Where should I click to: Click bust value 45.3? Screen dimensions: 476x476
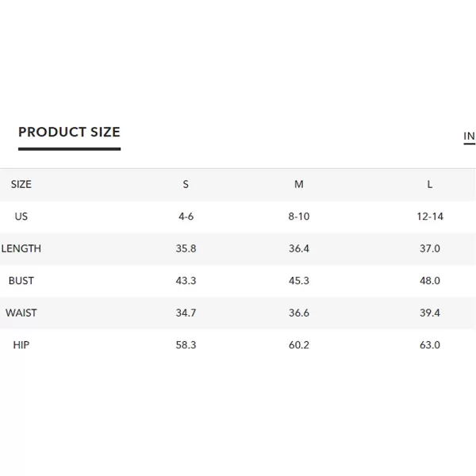pos(299,281)
